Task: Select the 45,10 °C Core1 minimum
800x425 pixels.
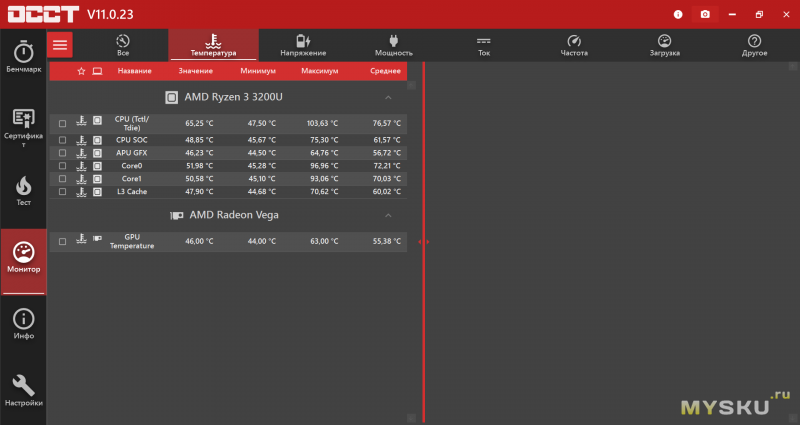Action: 262,179
